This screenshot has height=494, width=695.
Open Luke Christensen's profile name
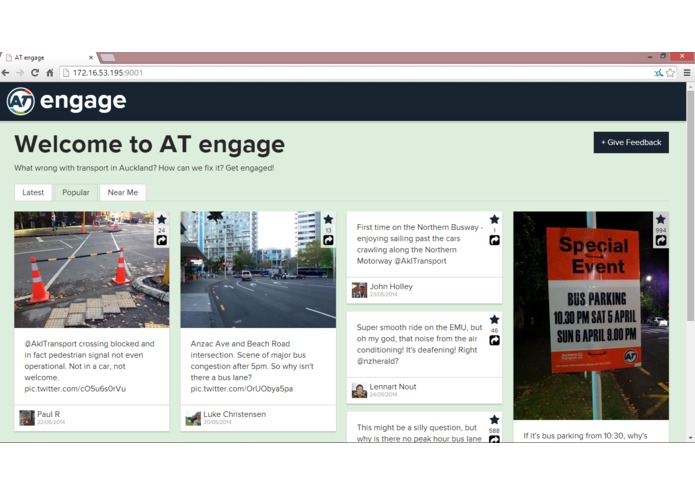coord(234,414)
